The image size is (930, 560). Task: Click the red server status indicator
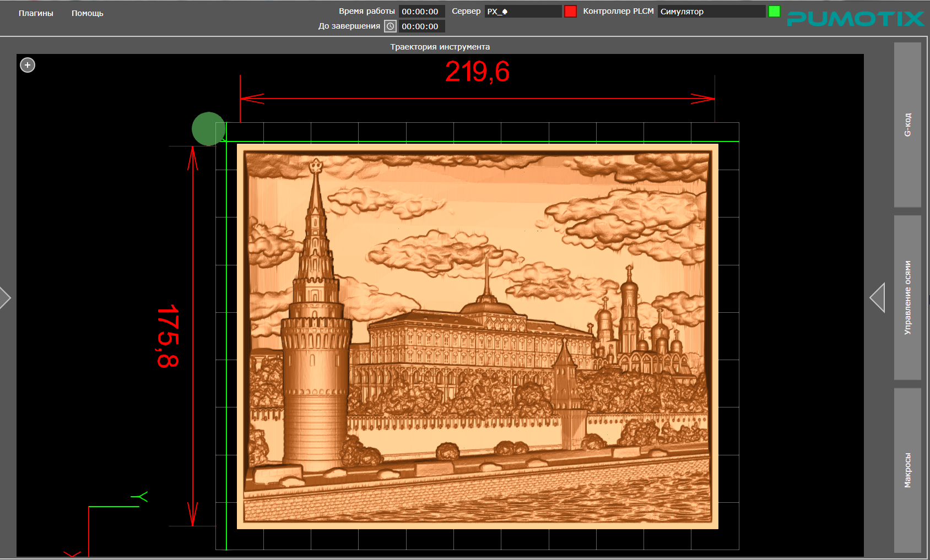(x=570, y=11)
